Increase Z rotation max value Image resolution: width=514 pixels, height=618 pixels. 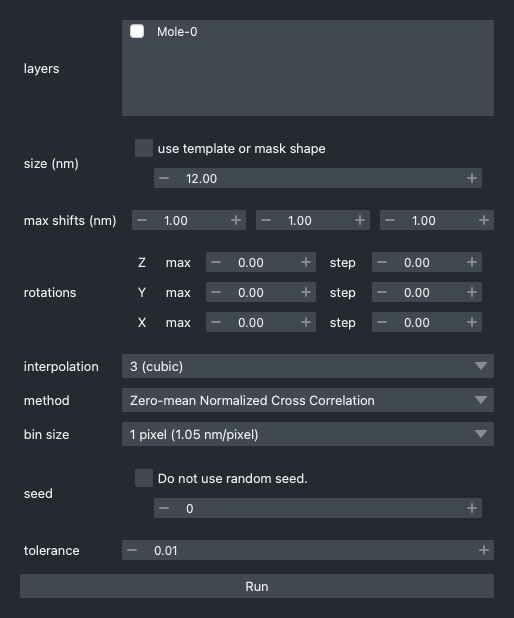[x=306, y=262]
